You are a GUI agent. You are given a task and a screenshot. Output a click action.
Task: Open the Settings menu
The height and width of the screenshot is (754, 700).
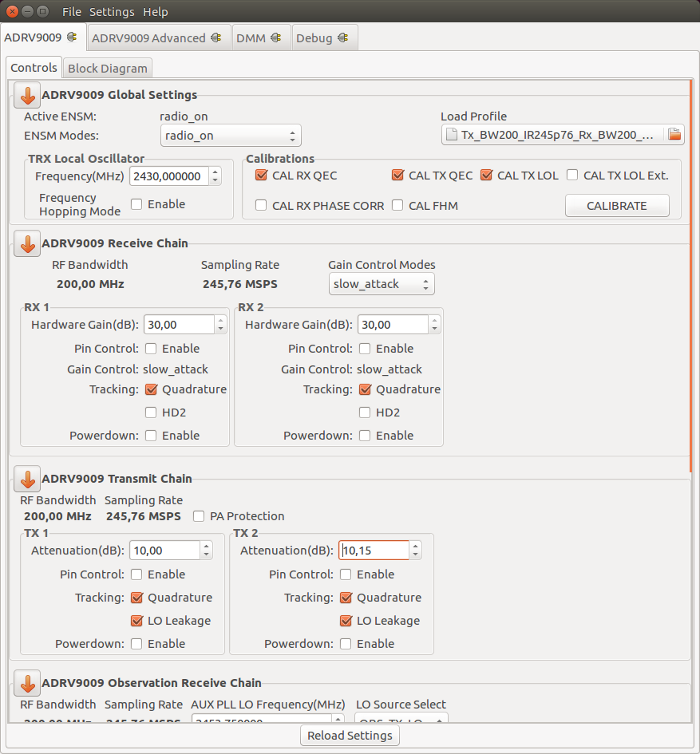tap(111, 11)
